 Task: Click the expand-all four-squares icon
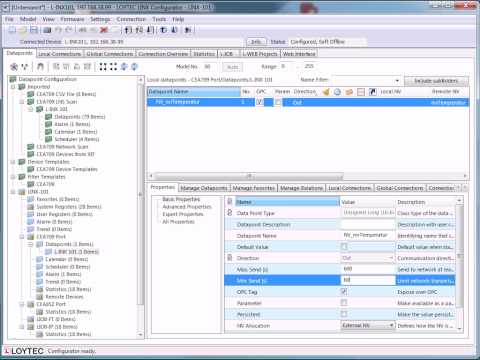tap(103, 67)
